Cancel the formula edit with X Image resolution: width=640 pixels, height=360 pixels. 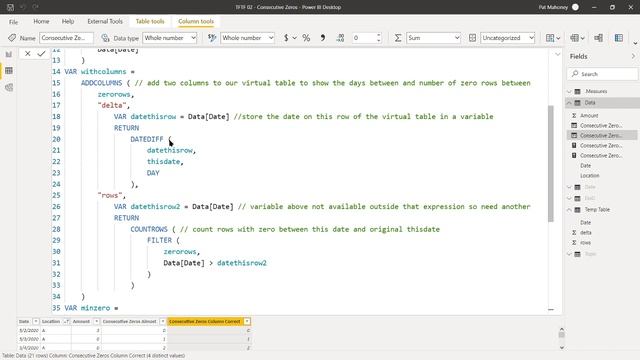[27, 53]
